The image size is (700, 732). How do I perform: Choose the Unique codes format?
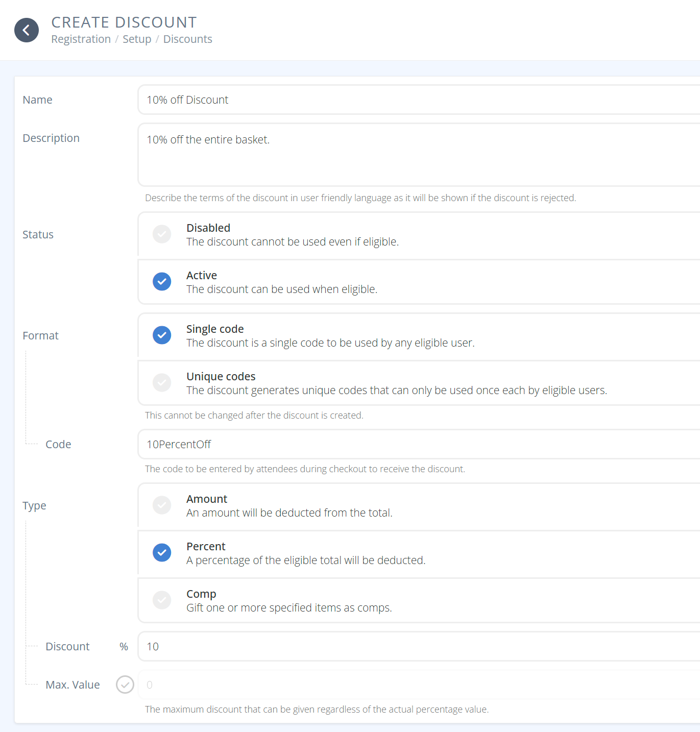click(162, 383)
